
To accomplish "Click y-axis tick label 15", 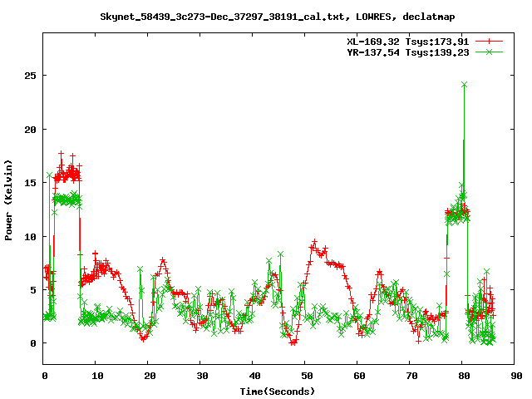I will click(30, 183).
